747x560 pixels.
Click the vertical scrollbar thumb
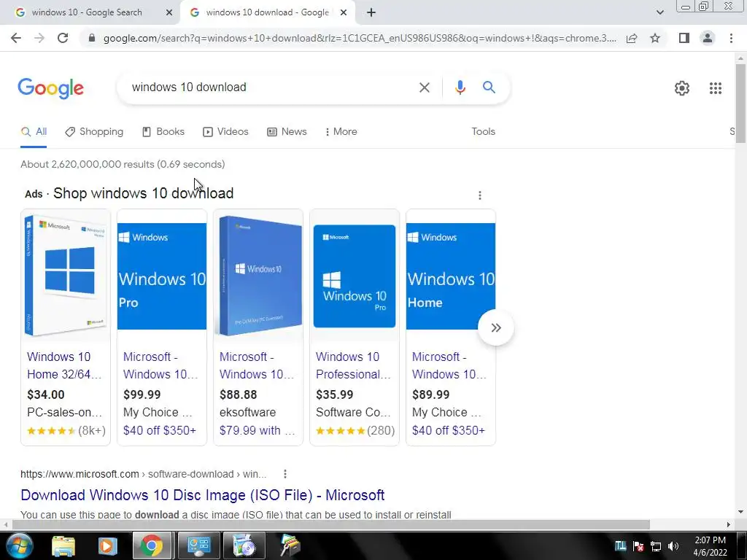click(x=740, y=104)
